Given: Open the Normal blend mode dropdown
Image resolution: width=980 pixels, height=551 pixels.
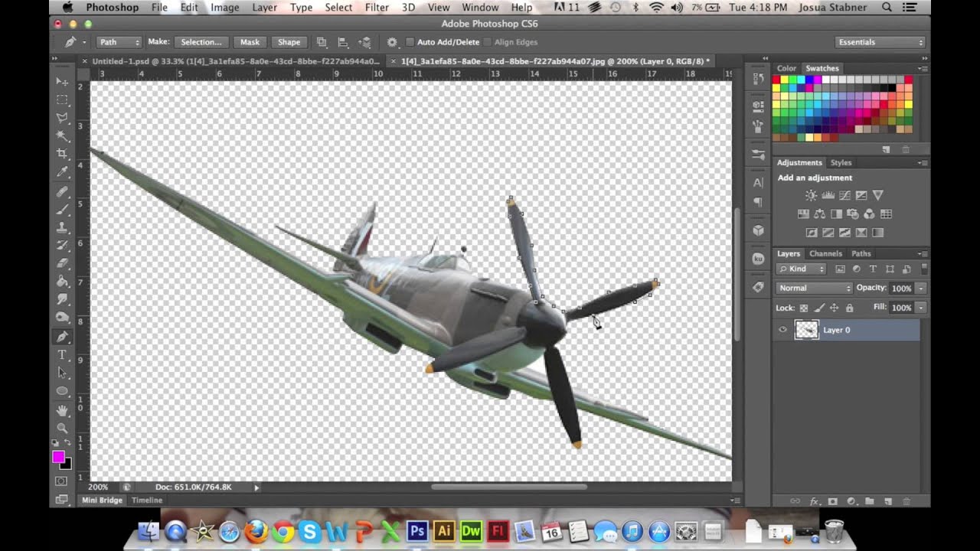Looking at the screenshot, I should (x=814, y=288).
